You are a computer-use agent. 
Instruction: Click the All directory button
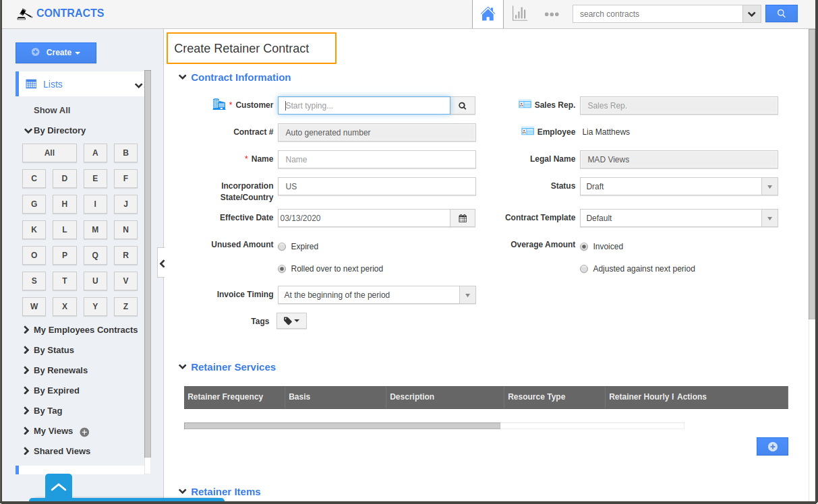[49, 153]
